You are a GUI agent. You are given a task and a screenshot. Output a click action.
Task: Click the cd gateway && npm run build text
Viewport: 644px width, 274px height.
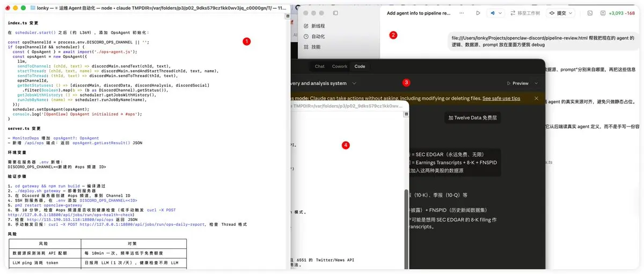[47, 186]
